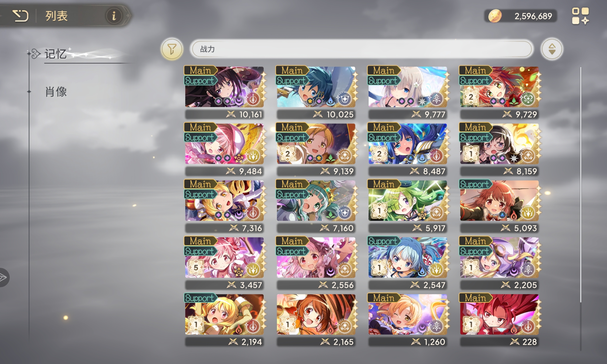Expand the 战力 sort dropdown
This screenshot has width=607, height=364.
click(x=361, y=49)
